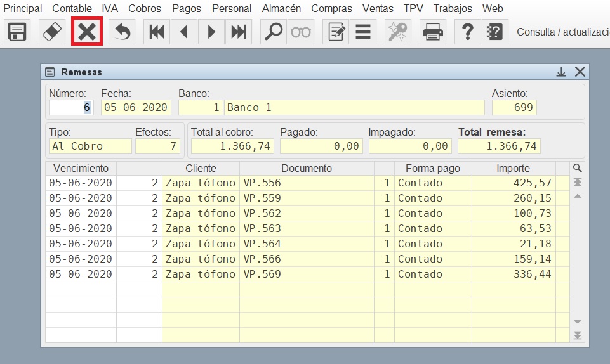Click the Número input field

[70, 108]
